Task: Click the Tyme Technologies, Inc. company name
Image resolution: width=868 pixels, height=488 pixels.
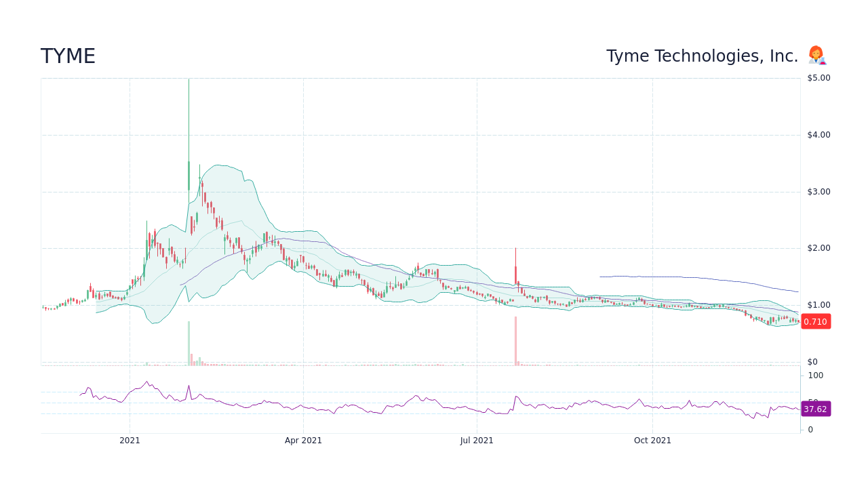Action: click(x=702, y=56)
